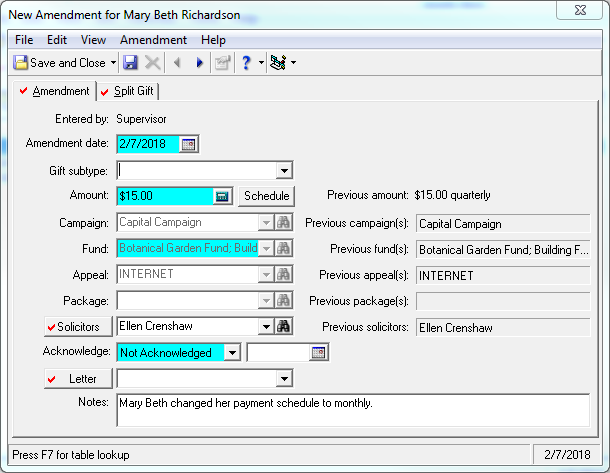Click binoculars search next to Solicitors

(284, 326)
